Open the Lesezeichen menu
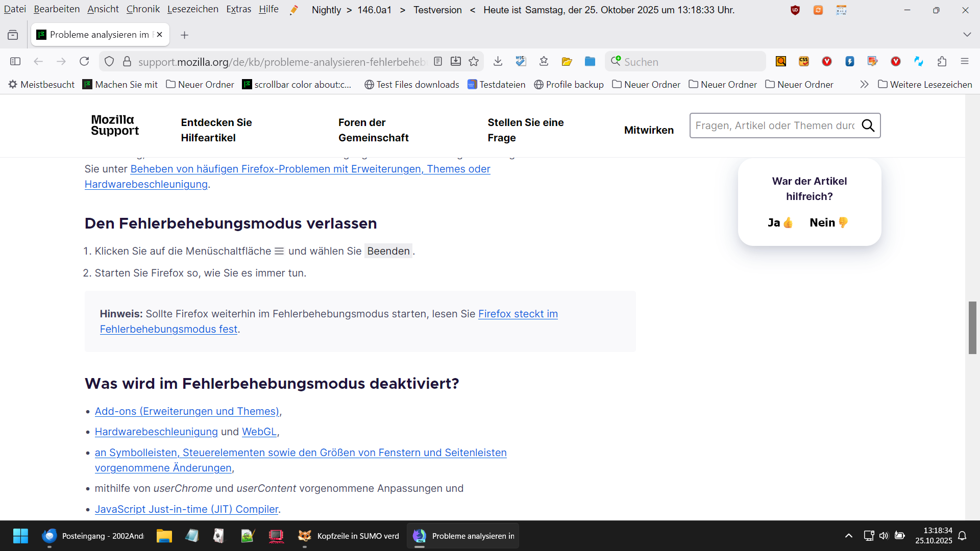 [x=192, y=9]
